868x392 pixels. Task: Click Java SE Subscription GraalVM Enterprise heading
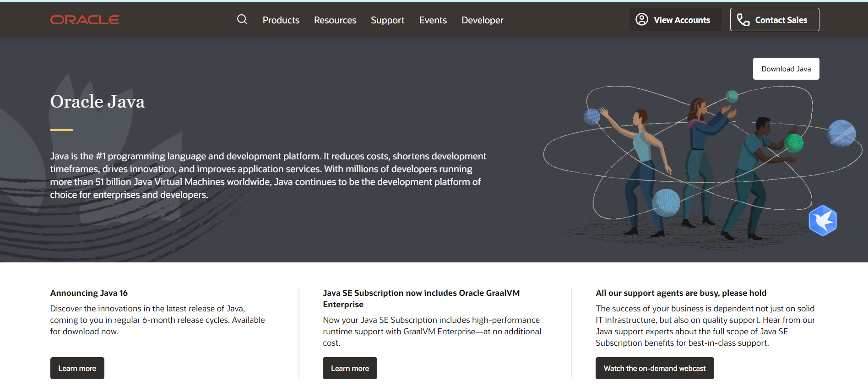click(x=421, y=299)
